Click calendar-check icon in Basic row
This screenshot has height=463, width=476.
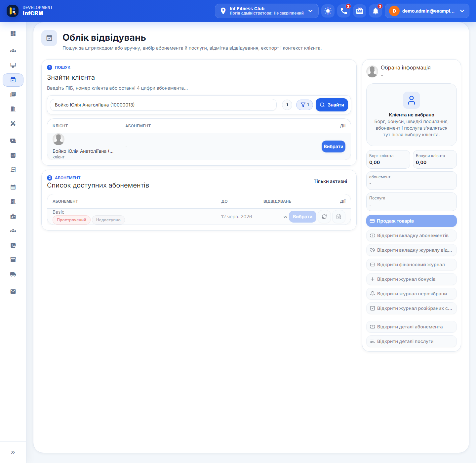tap(339, 217)
